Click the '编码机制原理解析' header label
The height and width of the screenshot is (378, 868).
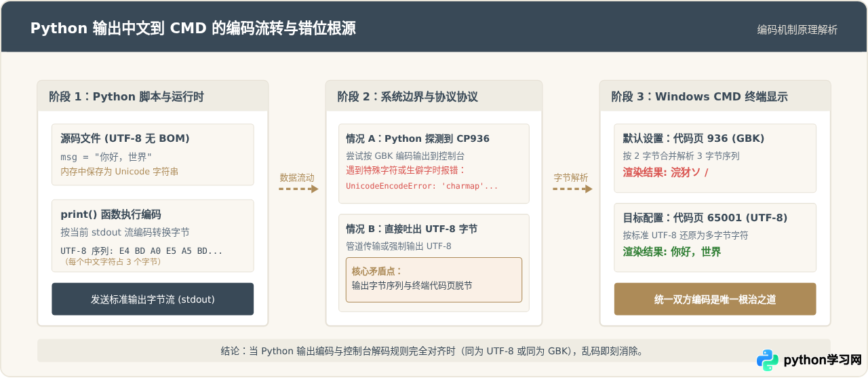pos(797,30)
